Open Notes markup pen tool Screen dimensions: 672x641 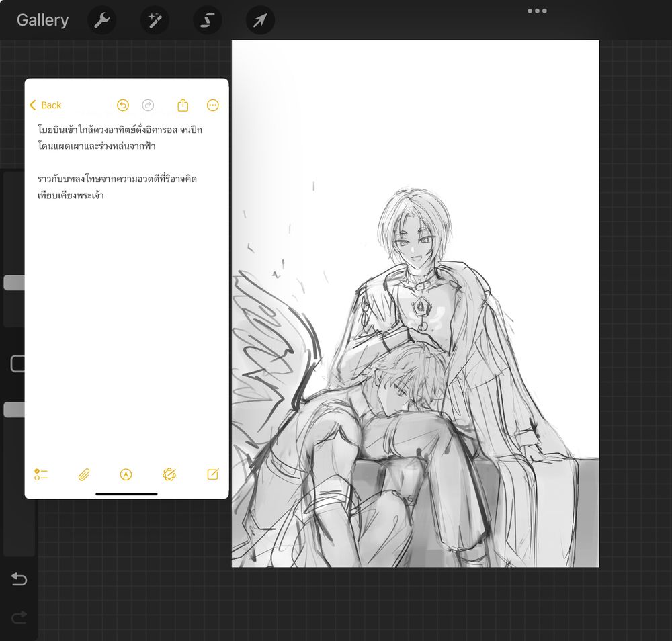coord(126,474)
